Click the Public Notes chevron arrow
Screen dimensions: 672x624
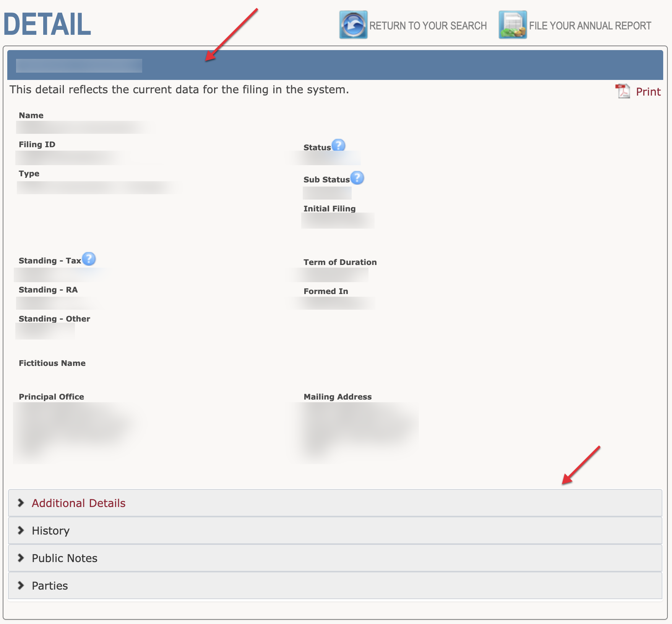pyautogui.click(x=21, y=558)
